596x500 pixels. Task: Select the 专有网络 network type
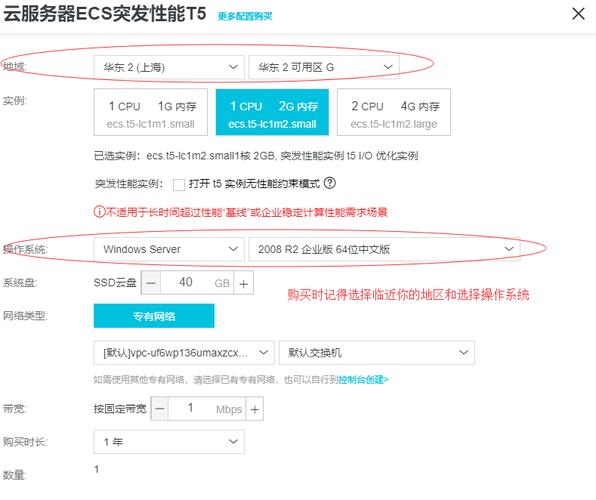coord(154,316)
